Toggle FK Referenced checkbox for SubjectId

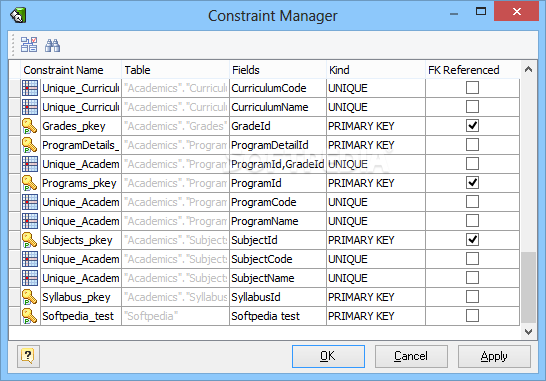[472, 240]
